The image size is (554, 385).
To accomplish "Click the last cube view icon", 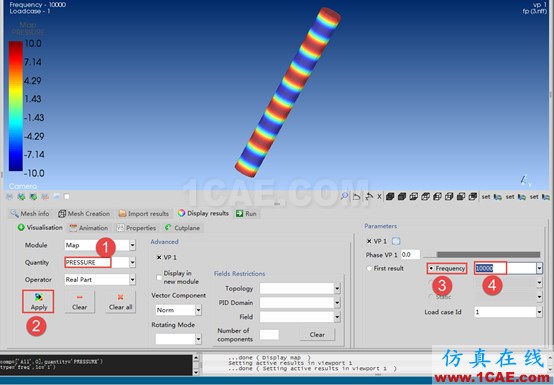I will click(473, 196).
